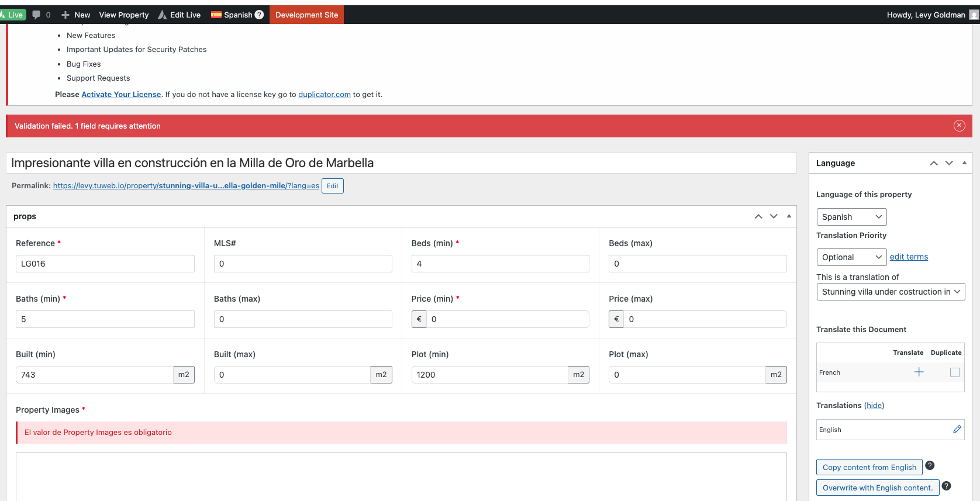Viewport: 980px width, 501px height.
Task: Click 'Important Updates for Security Patches' text
Action: [137, 50]
